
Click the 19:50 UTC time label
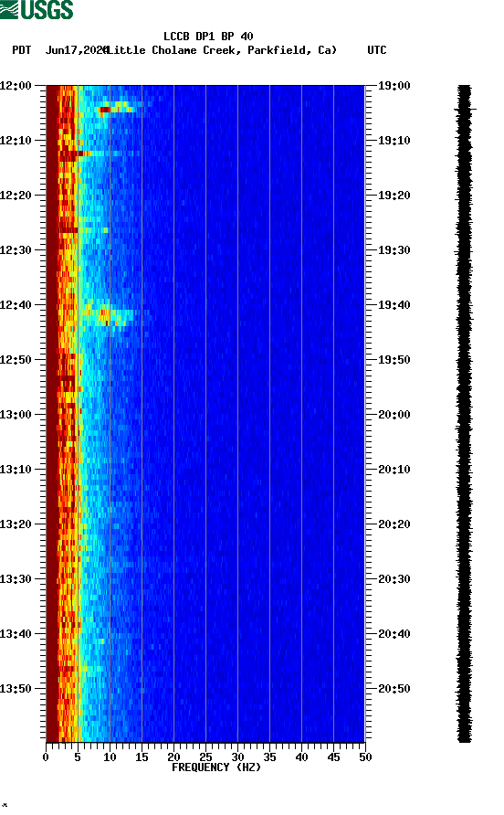tap(394, 360)
